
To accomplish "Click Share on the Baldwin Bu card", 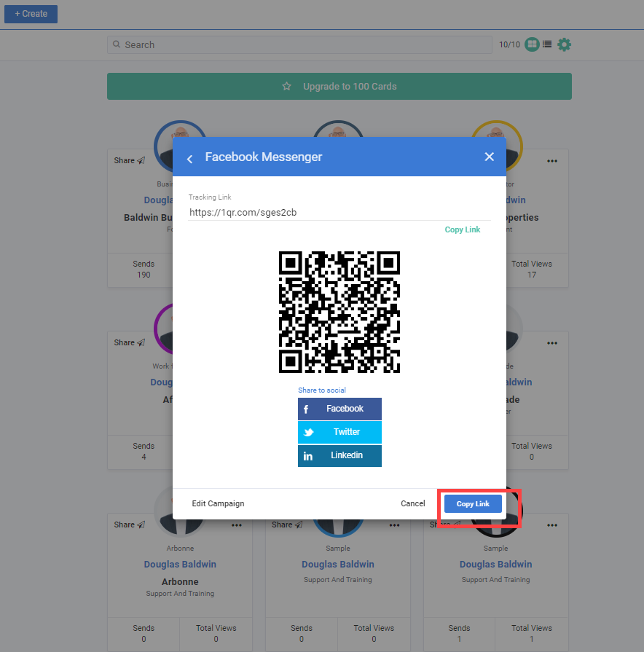I will coord(129,160).
